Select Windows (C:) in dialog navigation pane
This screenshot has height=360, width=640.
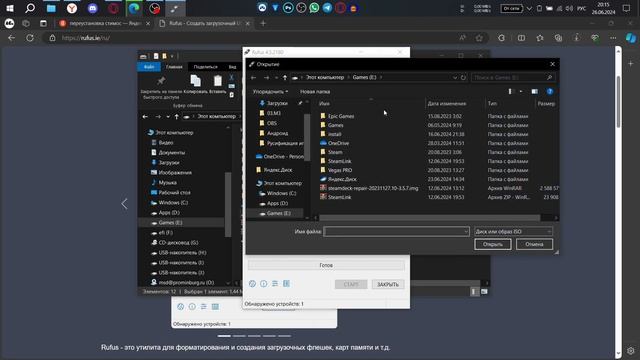(281, 193)
